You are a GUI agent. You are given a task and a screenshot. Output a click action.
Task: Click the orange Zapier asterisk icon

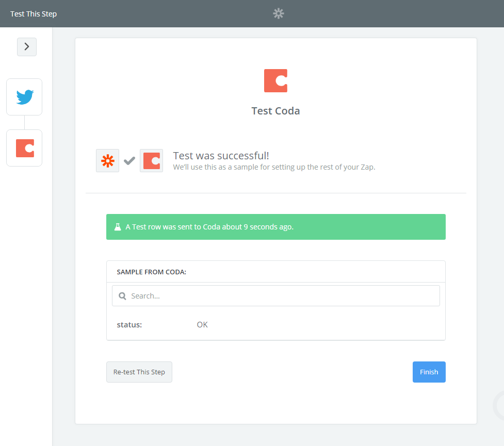click(x=107, y=161)
